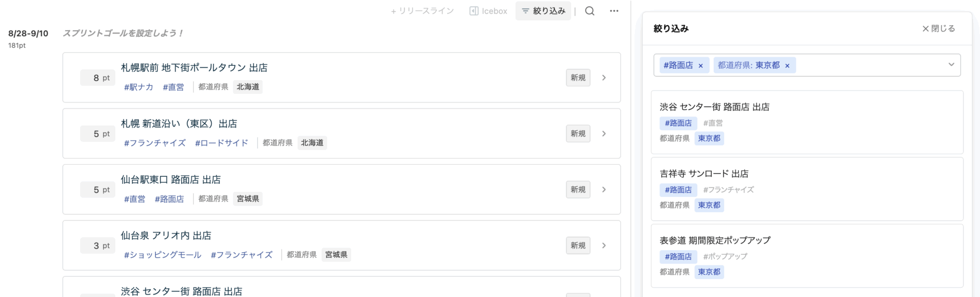Screen dimensions: 980x297
Task: Expand the 札幌 新道沿い item chevron
Action: [604, 134]
